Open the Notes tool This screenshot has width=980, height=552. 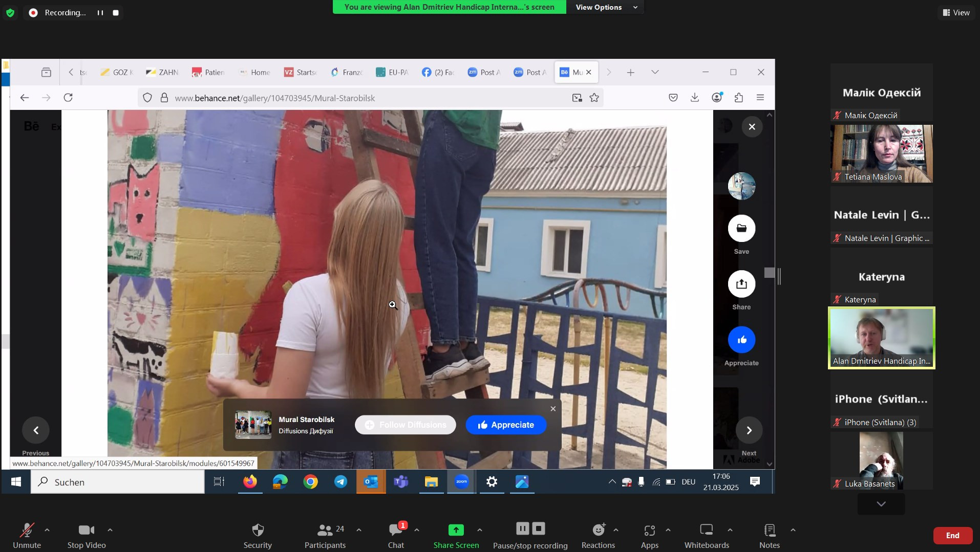(769, 530)
